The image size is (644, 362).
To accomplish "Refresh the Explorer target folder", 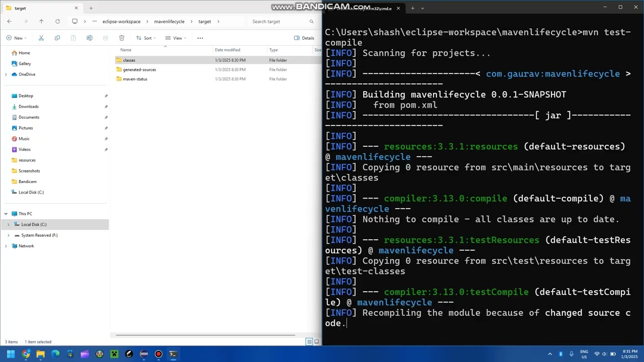I will [57, 22].
